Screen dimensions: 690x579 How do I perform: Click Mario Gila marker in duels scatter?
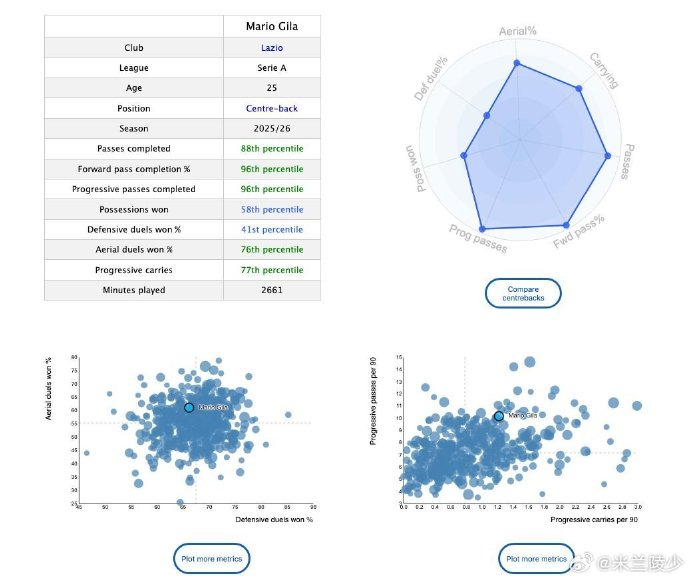tap(189, 408)
